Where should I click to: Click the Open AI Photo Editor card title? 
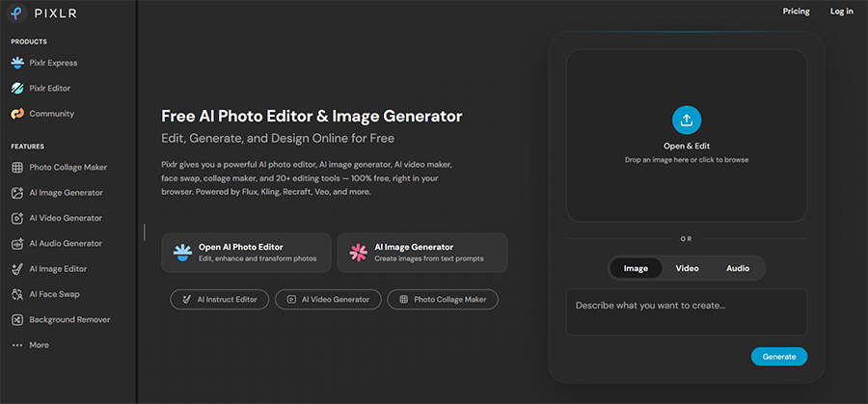coord(241,248)
